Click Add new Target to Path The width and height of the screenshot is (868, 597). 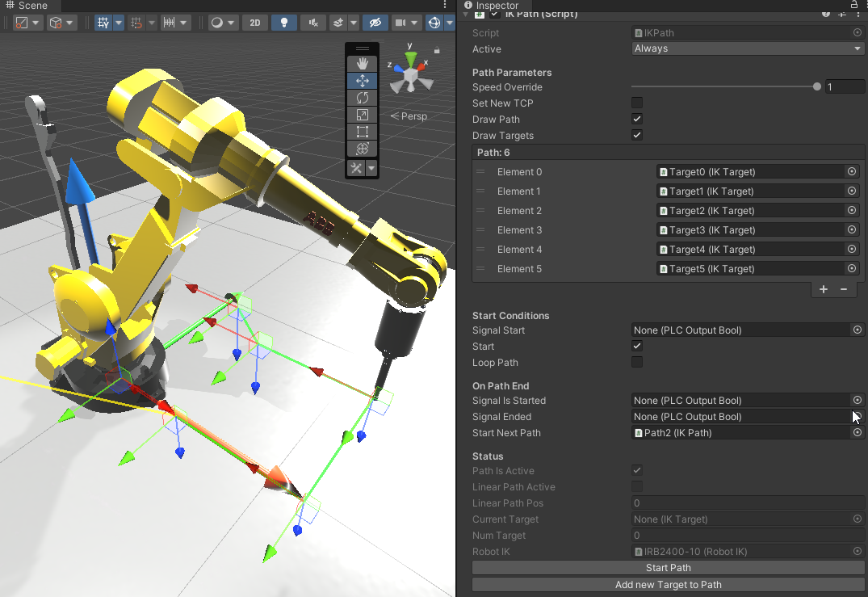coord(668,584)
